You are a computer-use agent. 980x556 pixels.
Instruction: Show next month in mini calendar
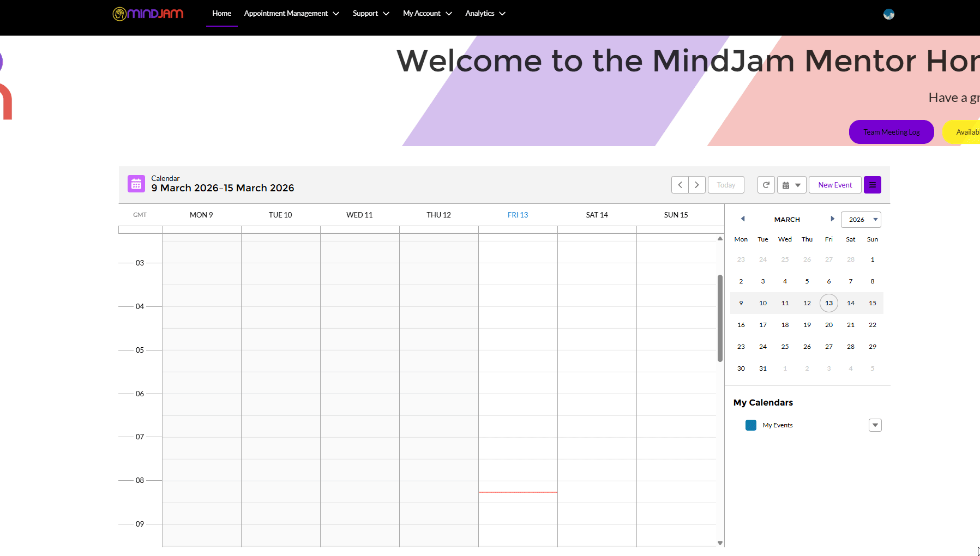tap(832, 219)
